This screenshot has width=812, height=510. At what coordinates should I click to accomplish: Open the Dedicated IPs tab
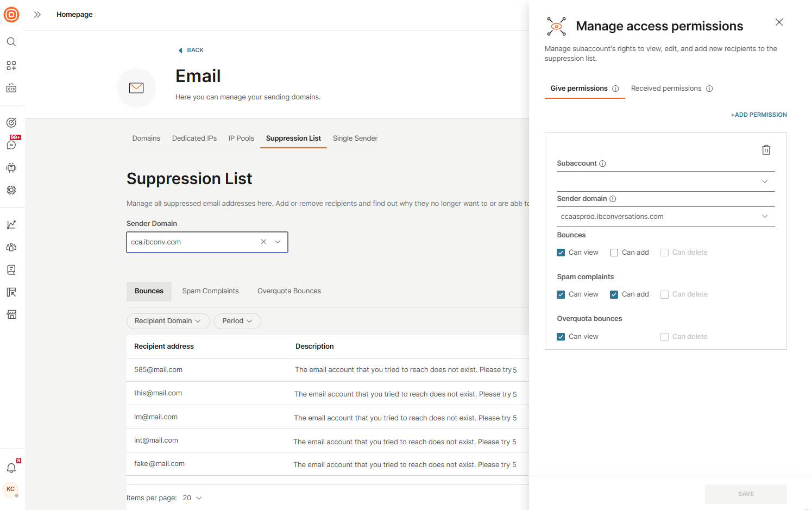tap(194, 138)
